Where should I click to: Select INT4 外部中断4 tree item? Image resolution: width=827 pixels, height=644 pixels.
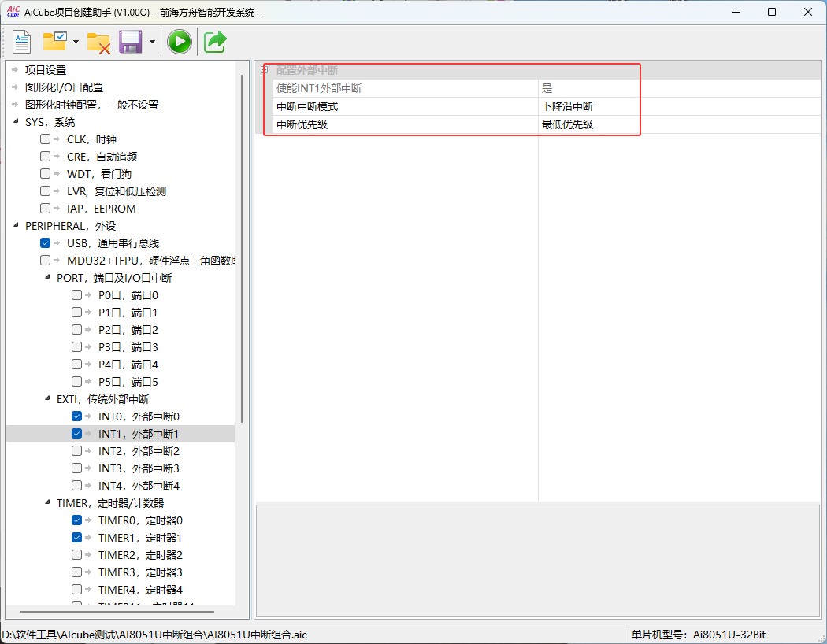[x=139, y=486]
